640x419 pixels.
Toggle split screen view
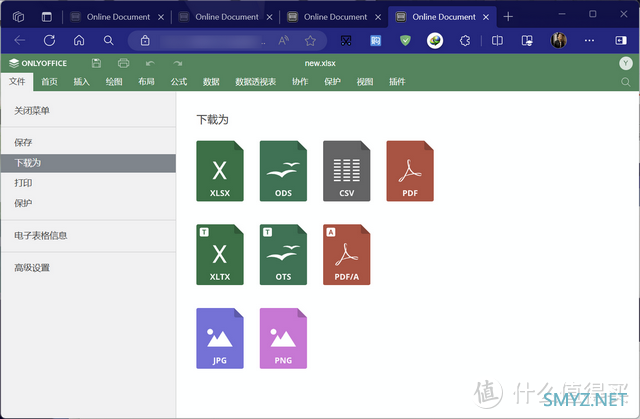[x=497, y=40]
